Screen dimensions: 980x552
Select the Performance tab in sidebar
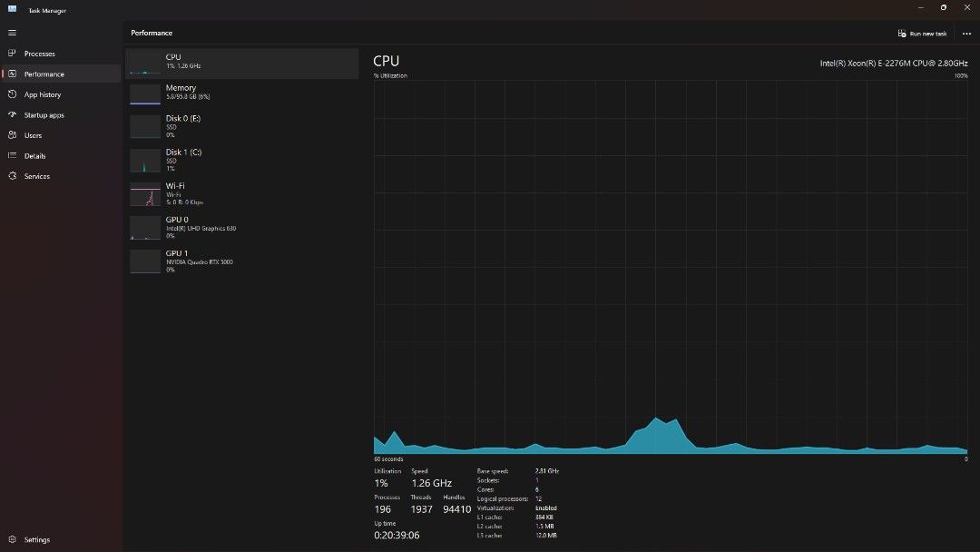pos(44,74)
